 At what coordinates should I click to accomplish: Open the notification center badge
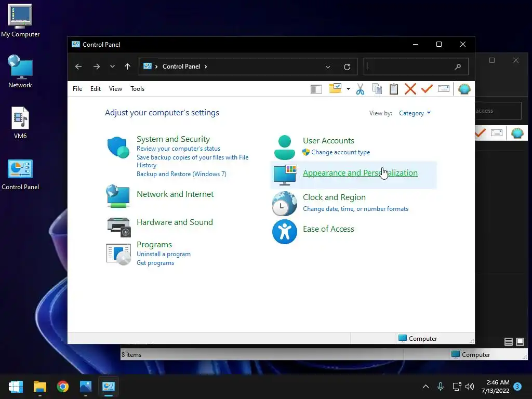(x=517, y=387)
